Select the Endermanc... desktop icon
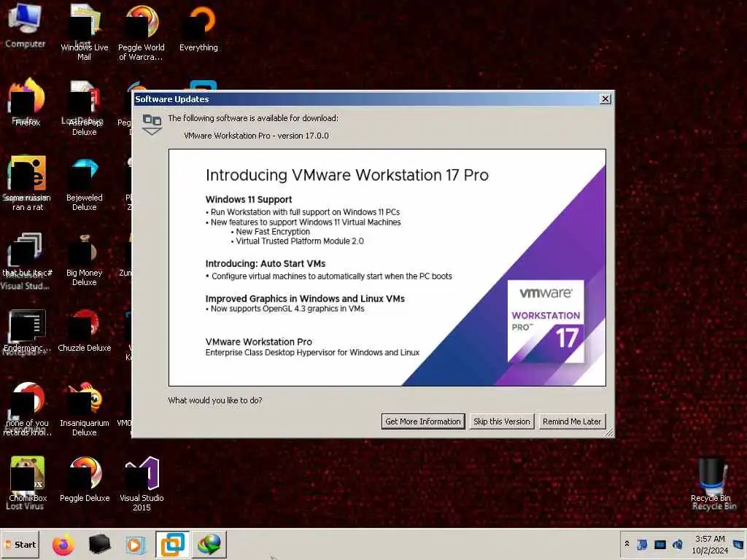Viewport: 747px width, 560px height. coord(27,331)
